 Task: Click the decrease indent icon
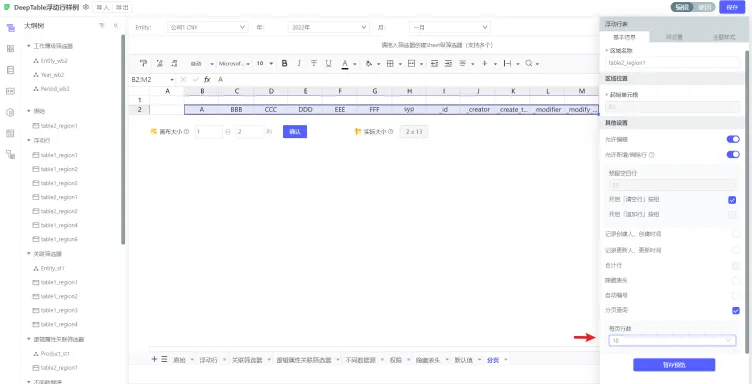pyautogui.click(x=434, y=63)
